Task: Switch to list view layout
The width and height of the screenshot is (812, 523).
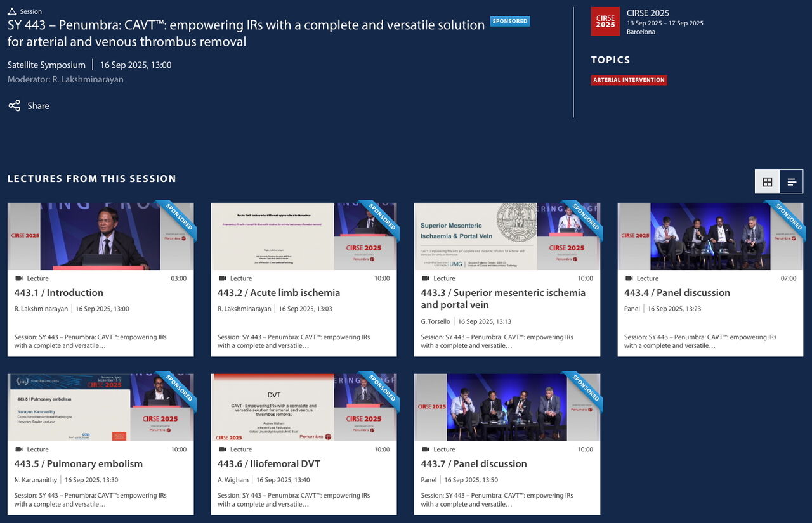Action: (x=791, y=182)
